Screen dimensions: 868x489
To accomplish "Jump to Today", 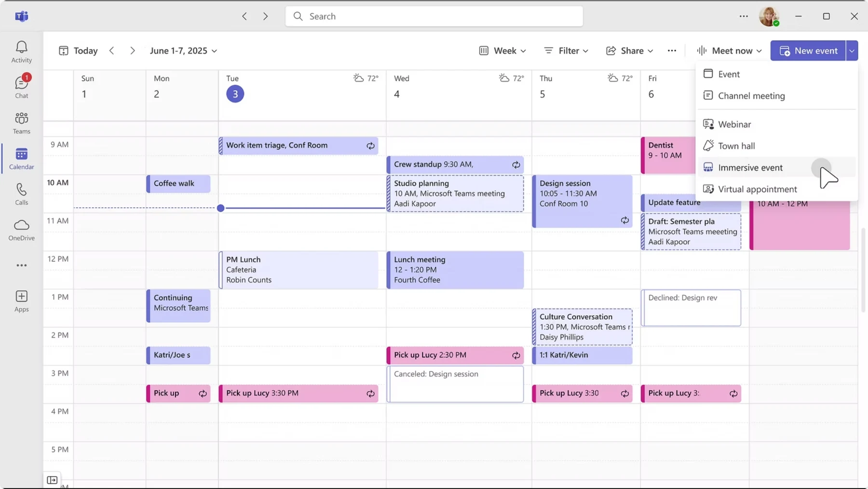I will click(78, 51).
